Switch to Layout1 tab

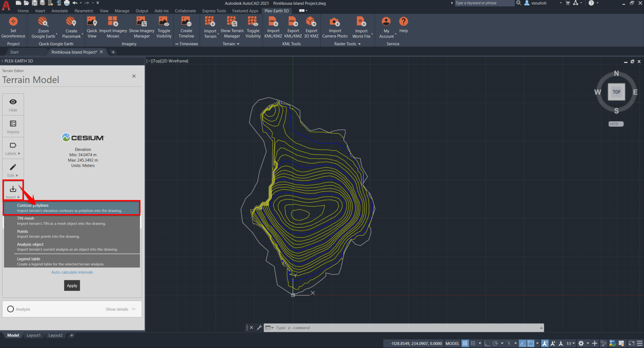(34, 335)
